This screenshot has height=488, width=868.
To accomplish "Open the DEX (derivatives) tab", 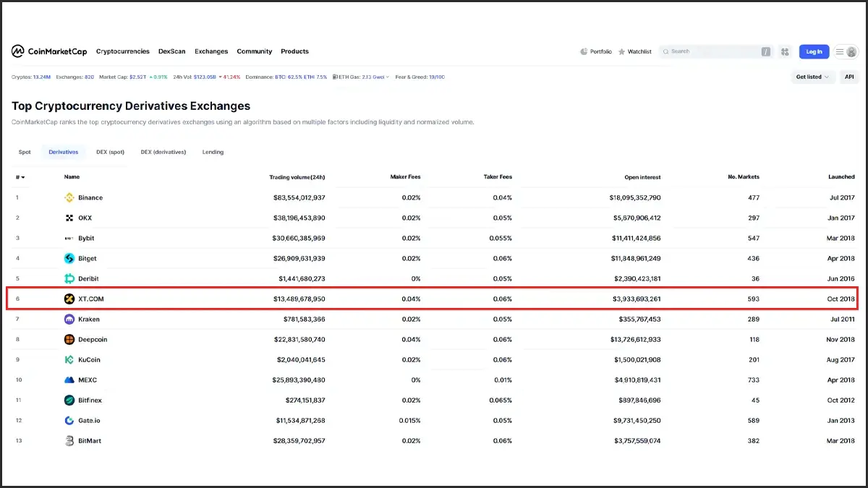I will coord(163,152).
